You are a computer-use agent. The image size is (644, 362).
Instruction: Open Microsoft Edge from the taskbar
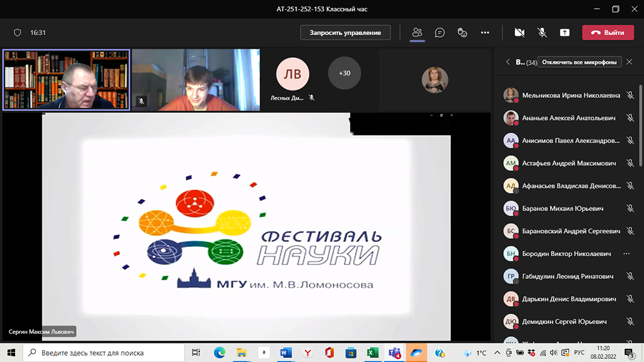point(219,353)
